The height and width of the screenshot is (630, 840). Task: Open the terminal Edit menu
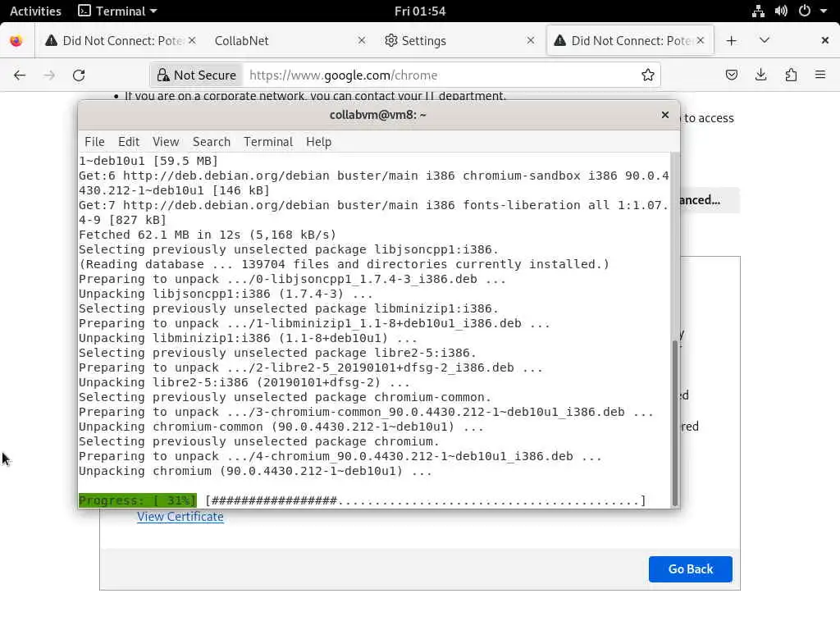click(129, 142)
